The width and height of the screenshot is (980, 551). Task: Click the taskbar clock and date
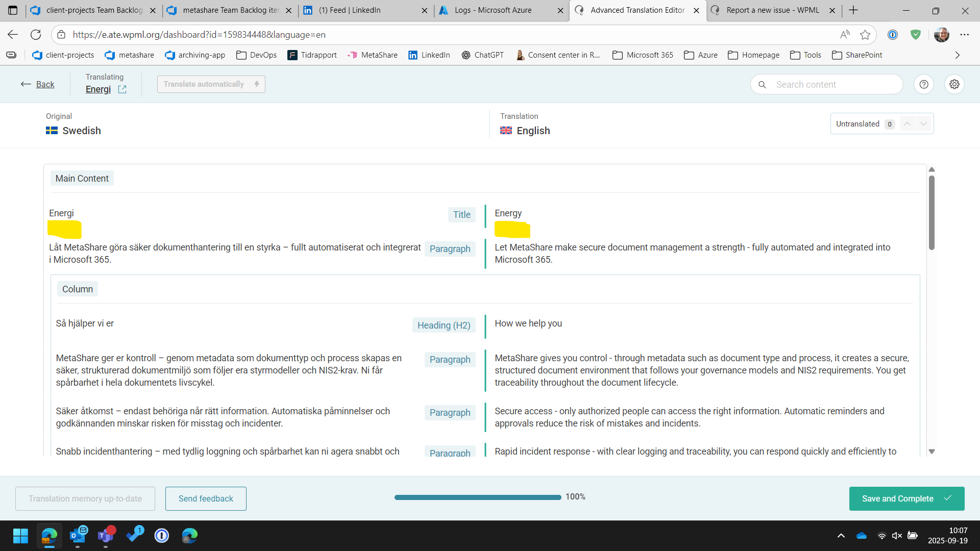(947, 536)
